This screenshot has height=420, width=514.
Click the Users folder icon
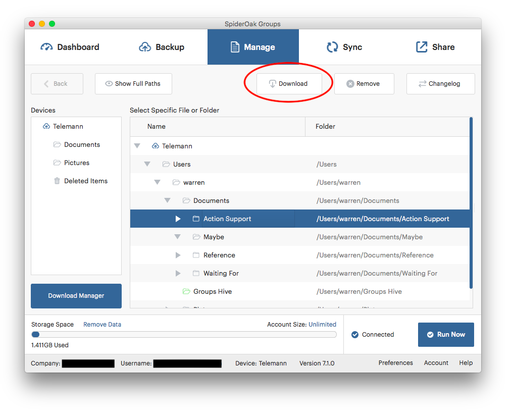pyautogui.click(x=166, y=164)
